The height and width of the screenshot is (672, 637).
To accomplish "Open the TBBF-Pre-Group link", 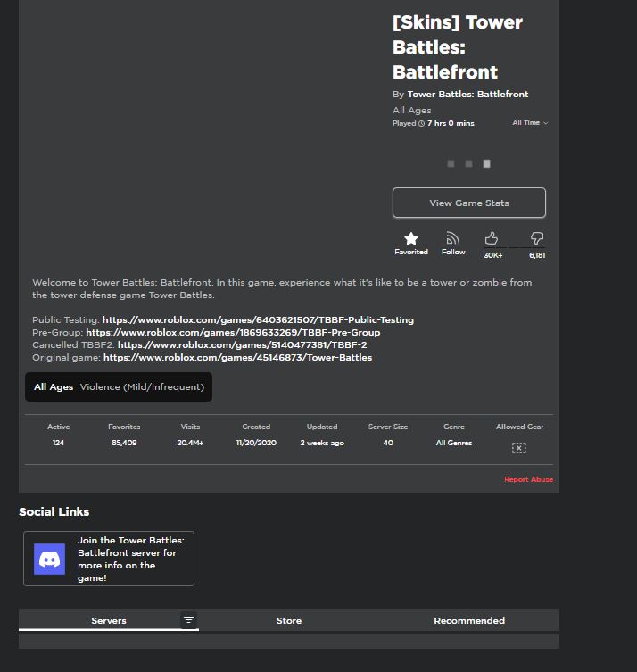I will (x=233, y=333).
